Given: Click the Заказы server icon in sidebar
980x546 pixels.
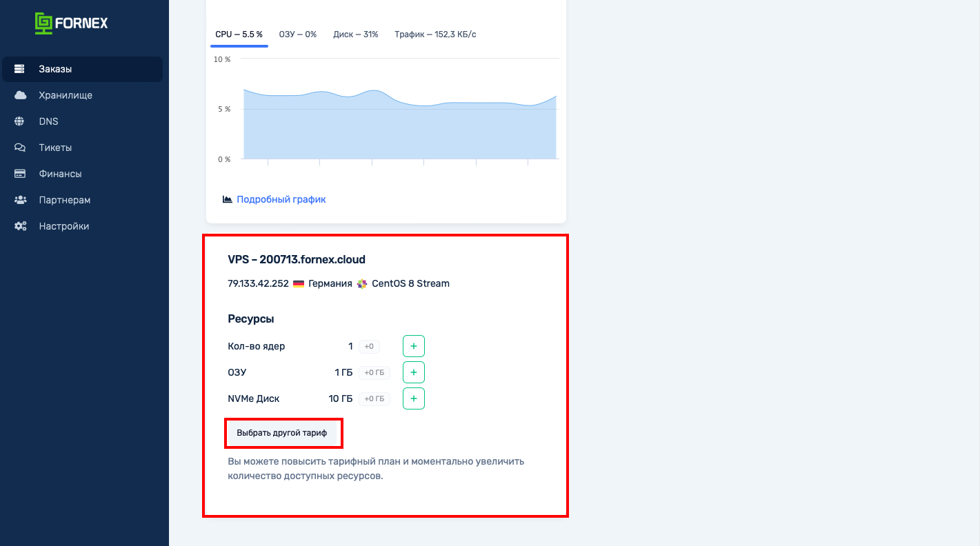Looking at the screenshot, I should pyautogui.click(x=19, y=69).
